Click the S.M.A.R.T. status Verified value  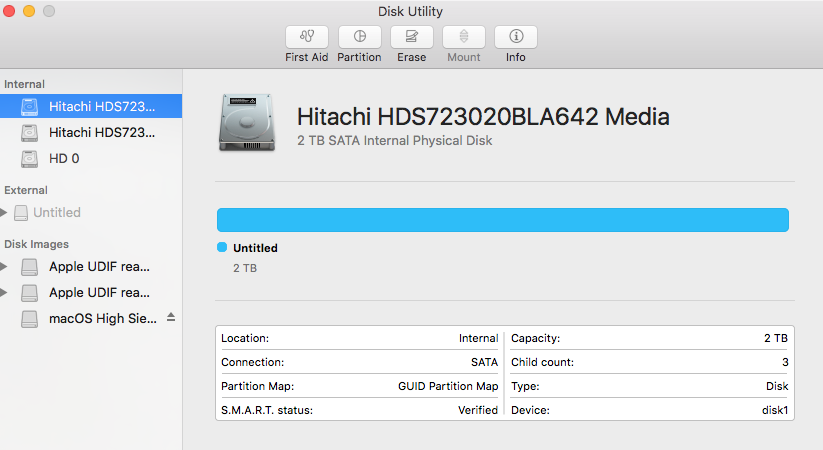[477, 410]
